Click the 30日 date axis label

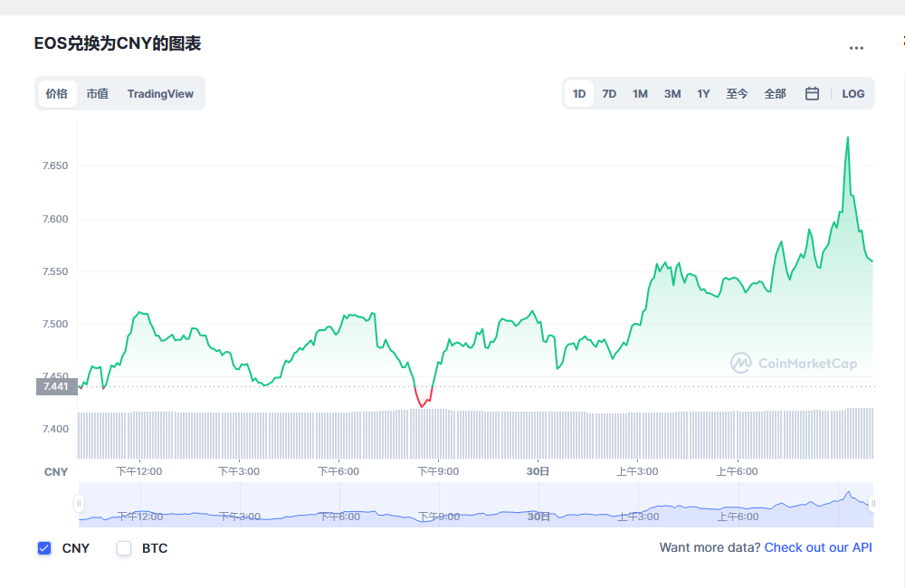[x=538, y=471]
